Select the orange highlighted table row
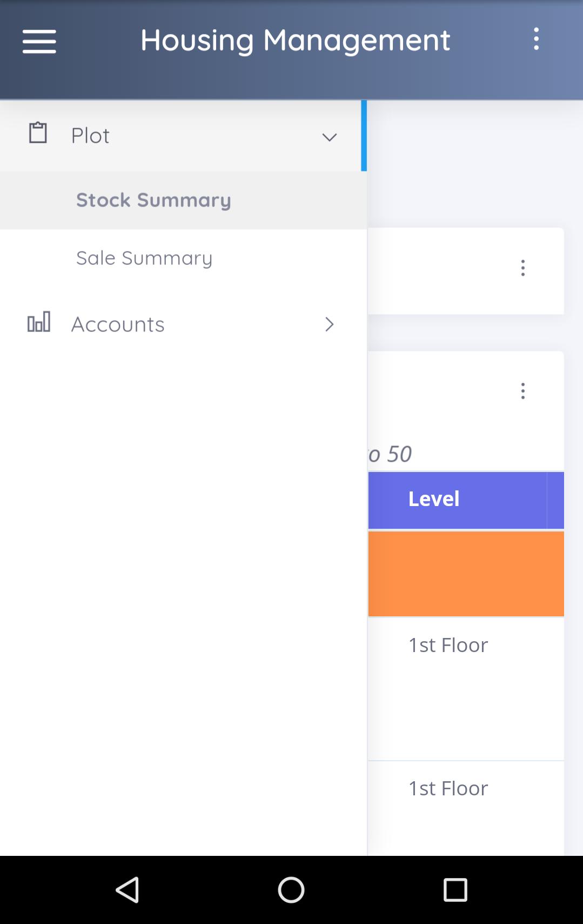This screenshot has height=924, width=583. (x=466, y=574)
